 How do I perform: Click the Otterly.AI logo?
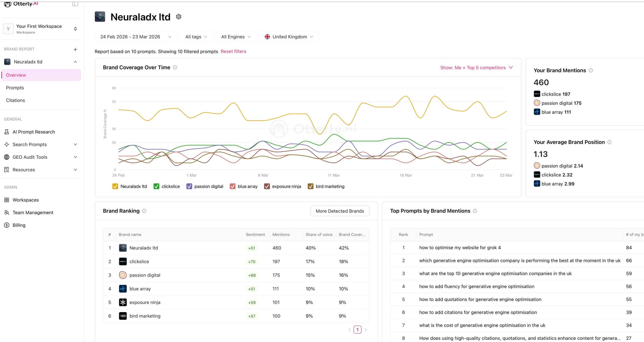[x=21, y=4]
